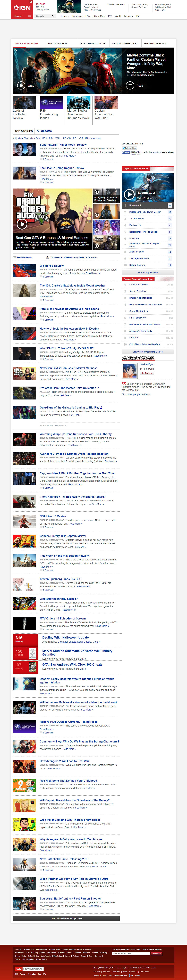Open the Big Hero 6 Review headline
Screen dimensions: 187x980
(x=52, y=266)
